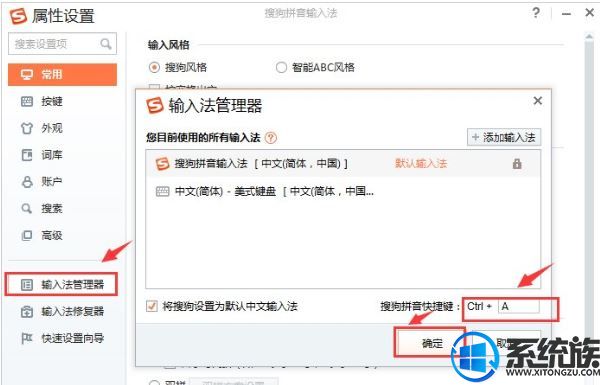
Task: Click the 添加输入法 button
Action: click(x=504, y=137)
